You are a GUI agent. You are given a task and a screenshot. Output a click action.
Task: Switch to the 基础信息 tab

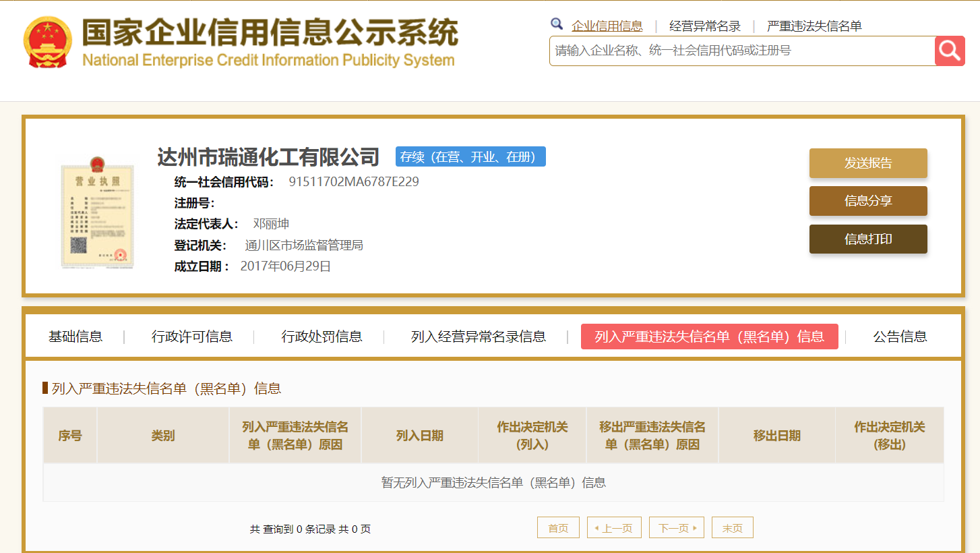(75, 337)
